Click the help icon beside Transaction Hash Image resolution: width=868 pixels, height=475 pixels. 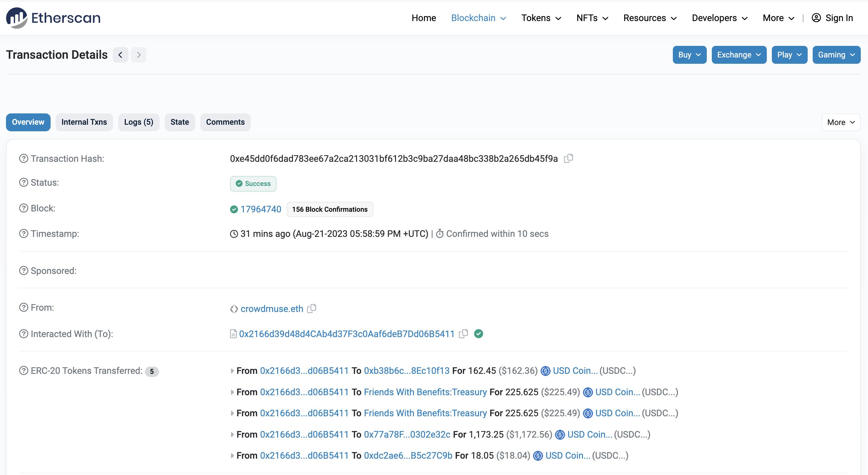24,158
